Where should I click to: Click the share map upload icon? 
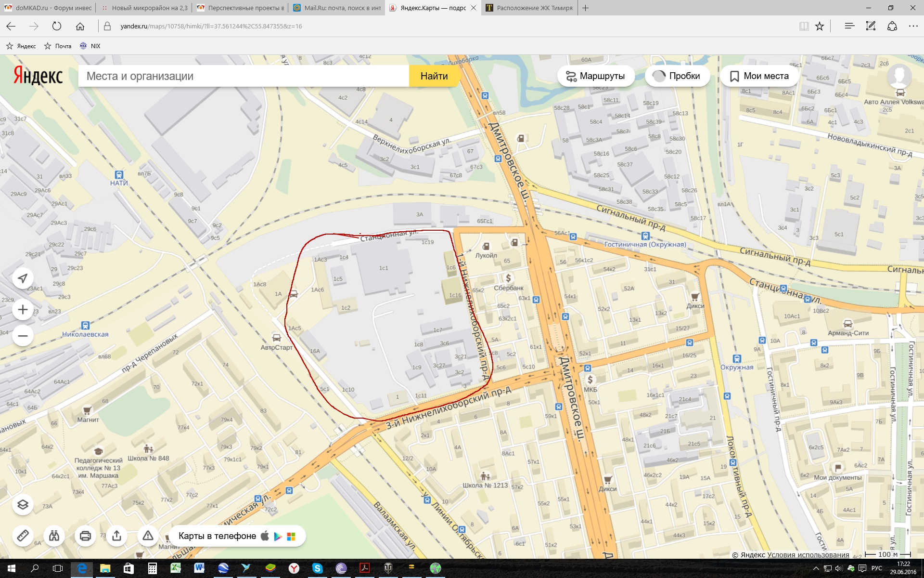[x=116, y=535]
